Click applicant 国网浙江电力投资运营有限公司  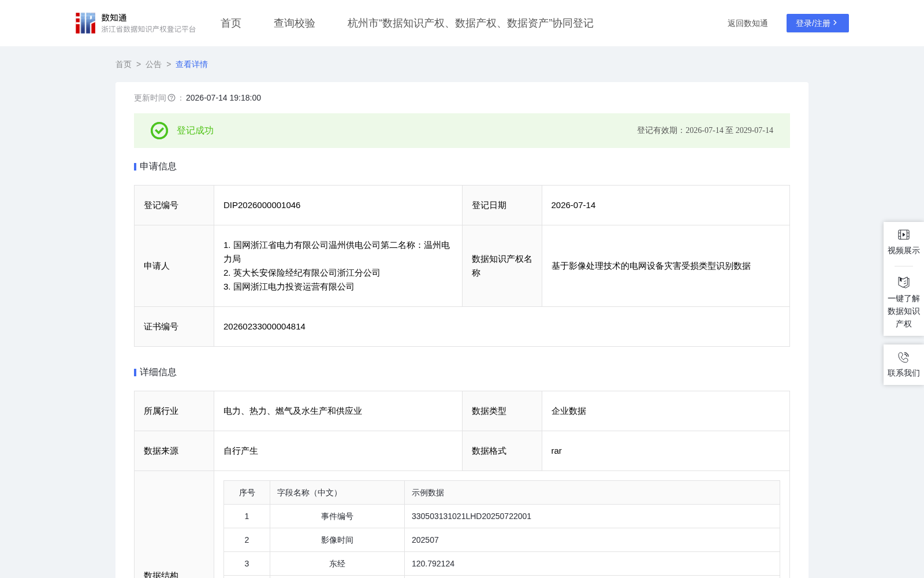(x=289, y=287)
